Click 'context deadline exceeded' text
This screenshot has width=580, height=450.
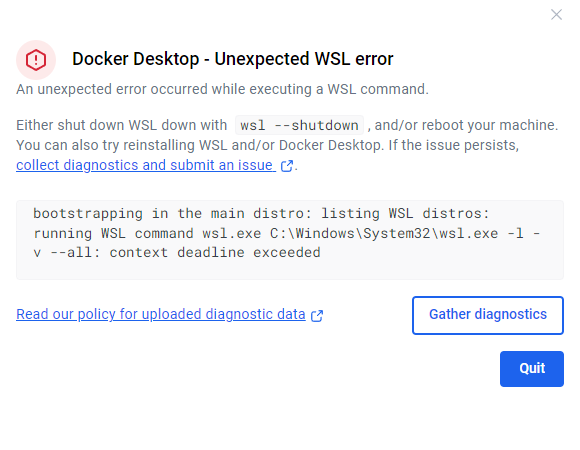[x=215, y=253]
